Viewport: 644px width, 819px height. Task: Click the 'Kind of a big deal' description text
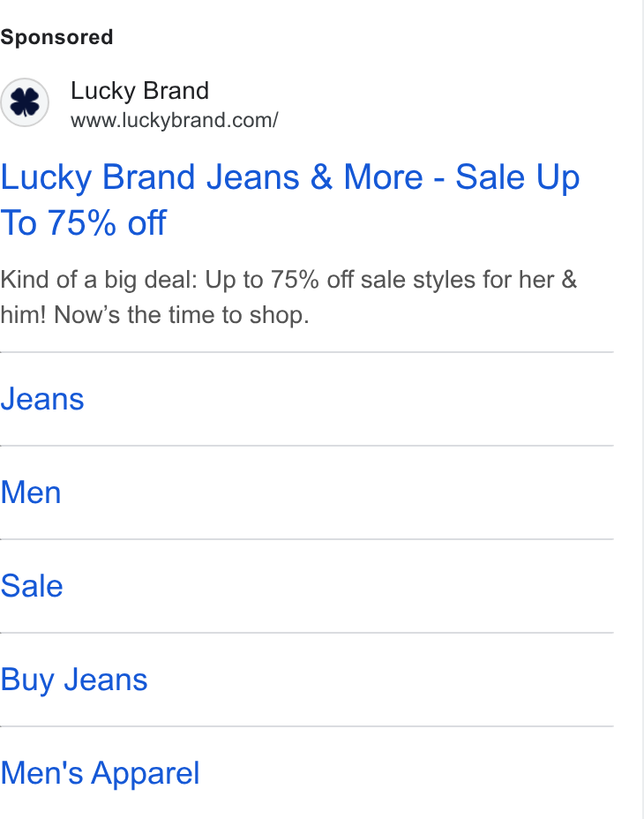[x=99, y=280]
